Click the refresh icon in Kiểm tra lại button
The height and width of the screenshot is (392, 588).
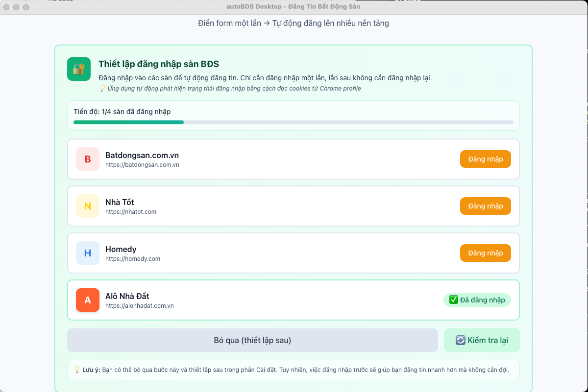pyautogui.click(x=461, y=340)
